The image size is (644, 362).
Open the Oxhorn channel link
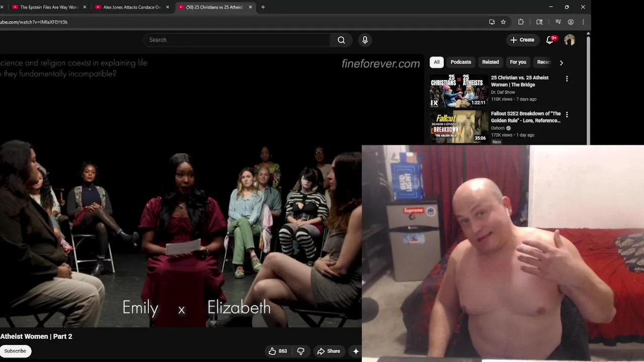[x=498, y=128]
